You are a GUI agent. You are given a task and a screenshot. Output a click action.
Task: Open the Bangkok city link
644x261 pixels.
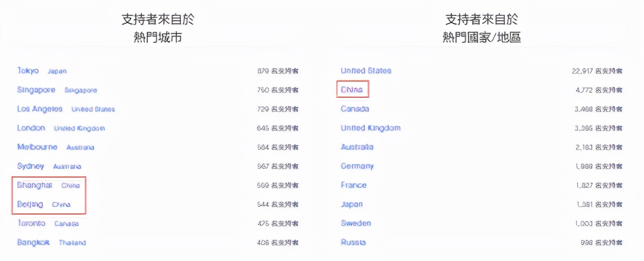(x=33, y=243)
